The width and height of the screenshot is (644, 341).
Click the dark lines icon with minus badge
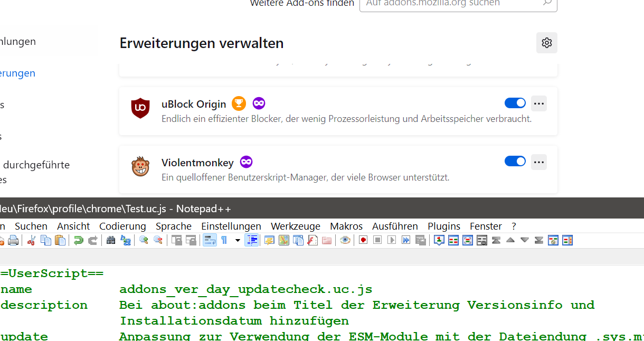click(482, 240)
